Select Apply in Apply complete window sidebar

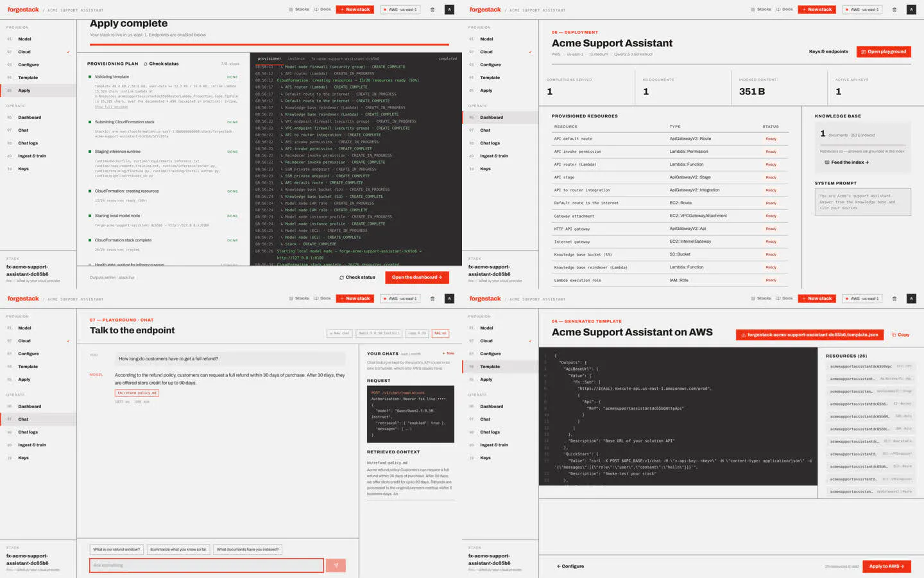click(38, 91)
